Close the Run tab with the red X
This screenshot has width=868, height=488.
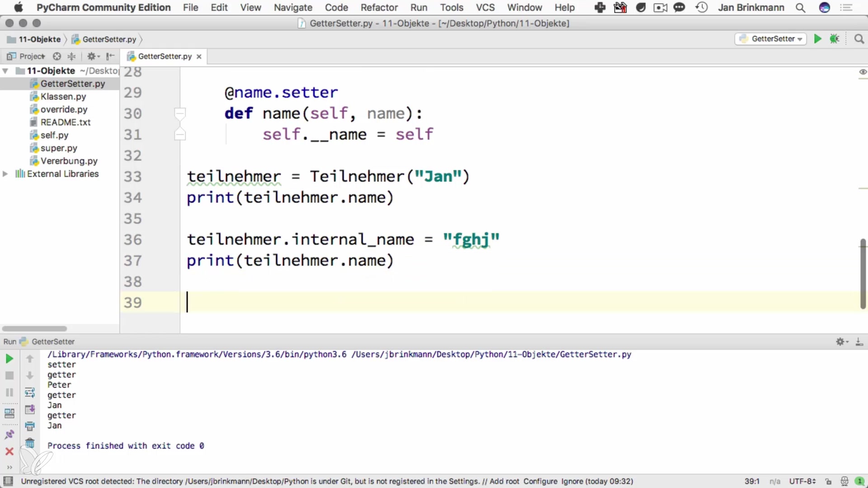pos(9,451)
